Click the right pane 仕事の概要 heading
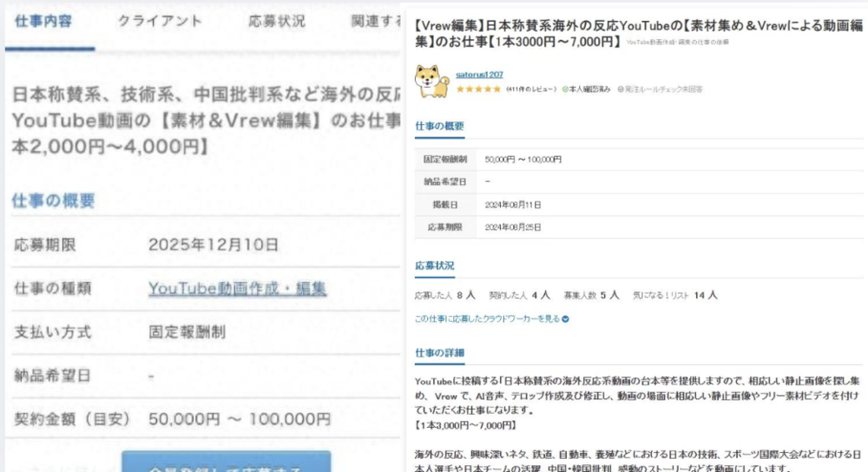The width and height of the screenshot is (868, 472). 439,126
